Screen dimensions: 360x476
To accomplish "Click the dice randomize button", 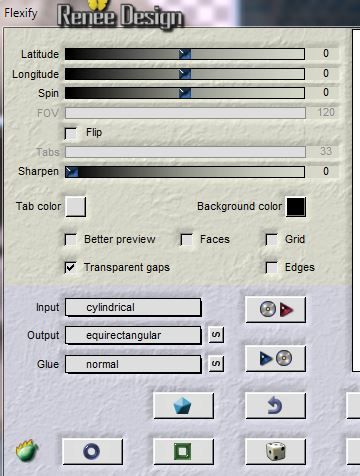I will point(275,452).
